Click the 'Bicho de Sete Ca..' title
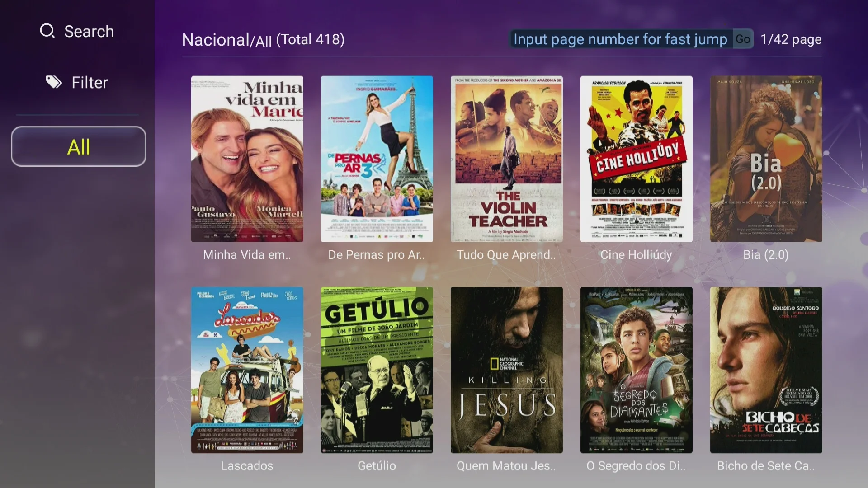Screen dimensions: 868x488 (x=766, y=466)
